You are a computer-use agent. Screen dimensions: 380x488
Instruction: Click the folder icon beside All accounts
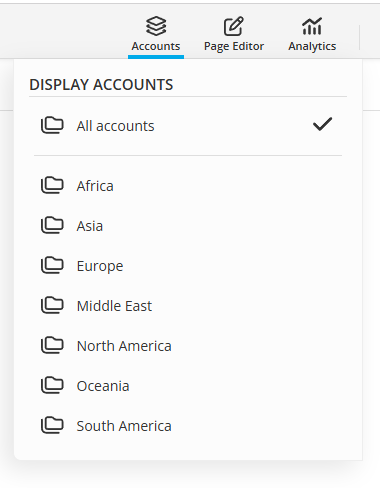52,125
